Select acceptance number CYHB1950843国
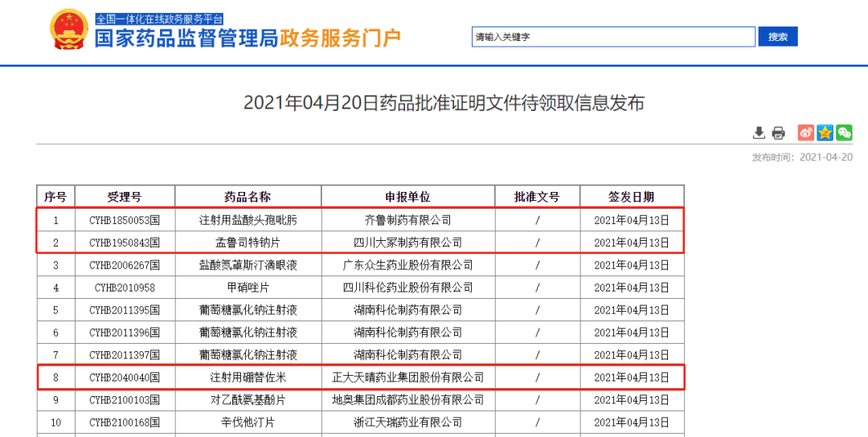 coord(125,243)
